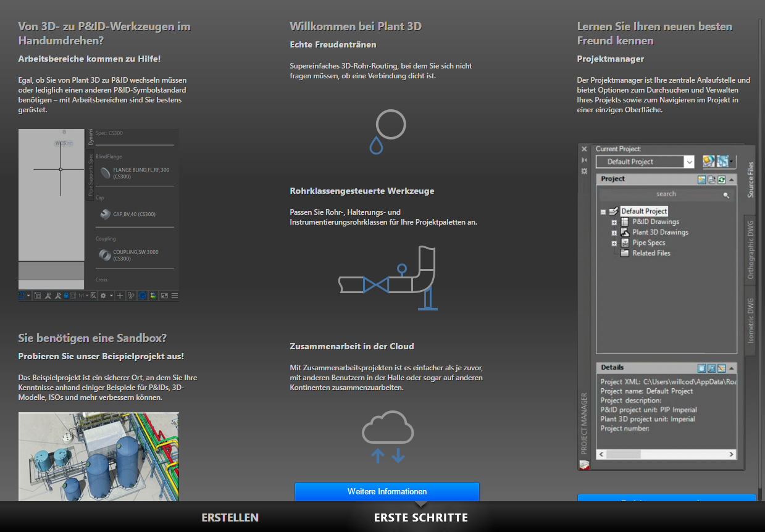Select the CAP,BV,40 (CS300) palette item
Screen dimensions: 765x532
tap(128, 214)
